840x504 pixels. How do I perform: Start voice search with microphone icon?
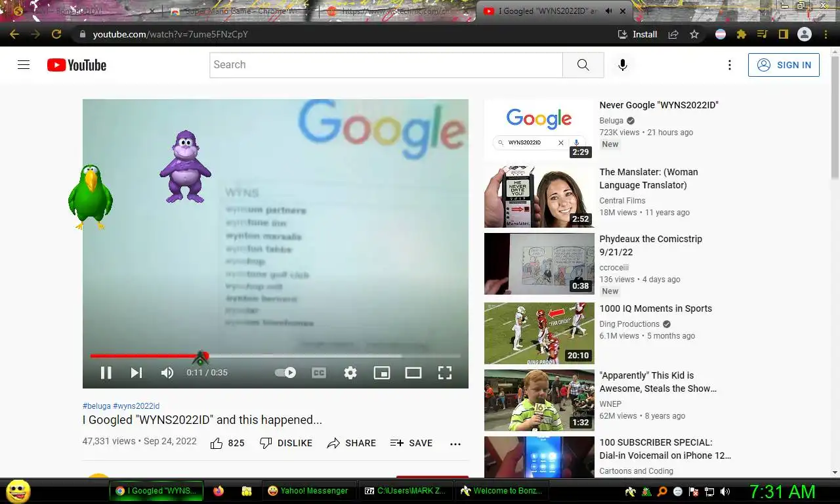click(622, 65)
